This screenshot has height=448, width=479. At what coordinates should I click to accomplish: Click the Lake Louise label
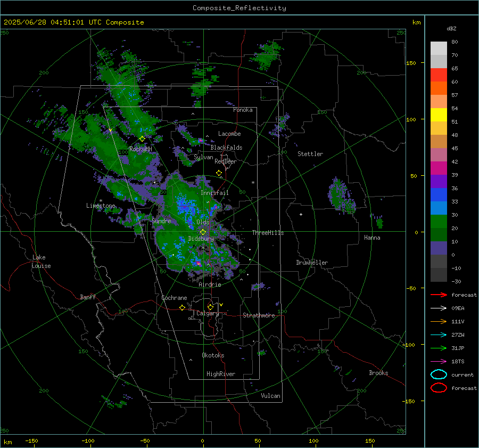coord(42,262)
